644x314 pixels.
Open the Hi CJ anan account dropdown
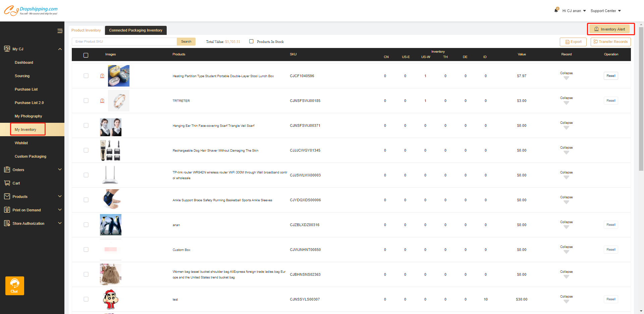574,11
